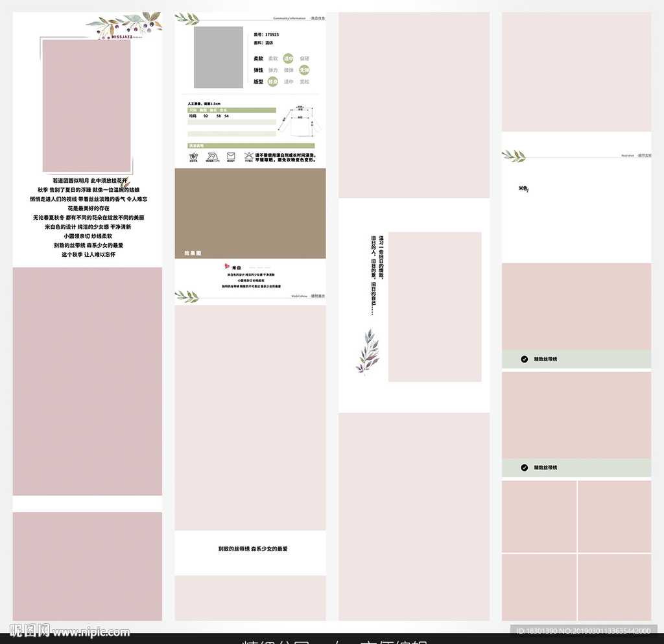Select highlighted 适中 in the 柔软 row
The image size is (664, 644).
point(289,58)
